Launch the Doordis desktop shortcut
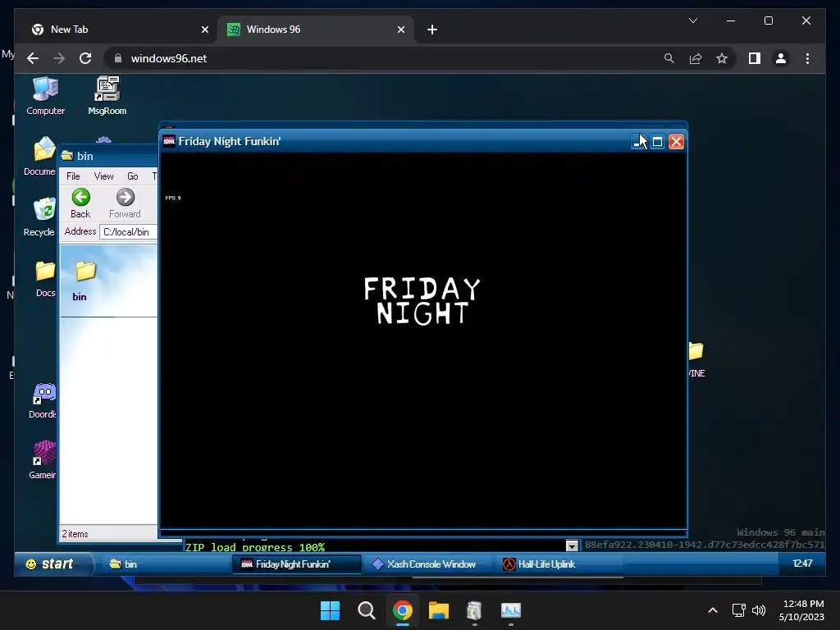Viewport: 840px width, 630px height. tap(43, 400)
